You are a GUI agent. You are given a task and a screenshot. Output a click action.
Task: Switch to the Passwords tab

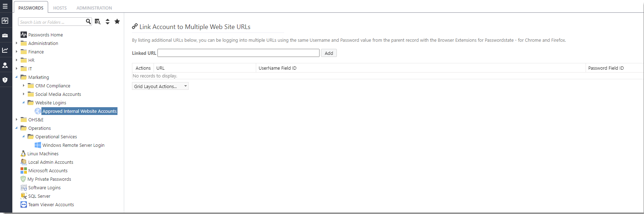(31, 8)
